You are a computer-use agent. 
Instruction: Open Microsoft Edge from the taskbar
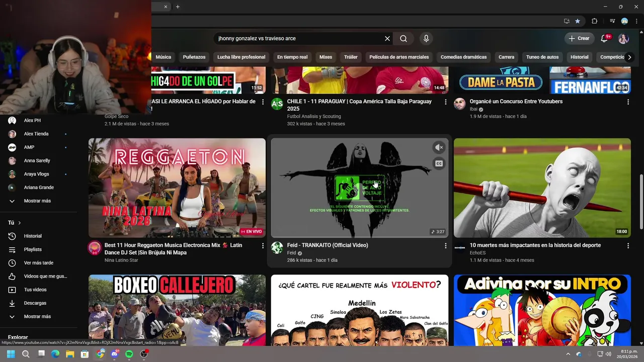[x=55, y=354]
